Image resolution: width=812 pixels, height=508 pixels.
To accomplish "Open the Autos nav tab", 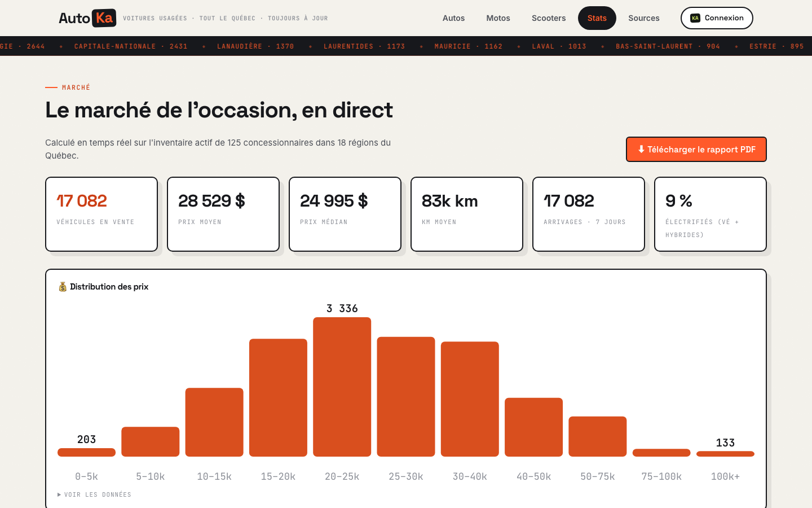I will click(453, 18).
